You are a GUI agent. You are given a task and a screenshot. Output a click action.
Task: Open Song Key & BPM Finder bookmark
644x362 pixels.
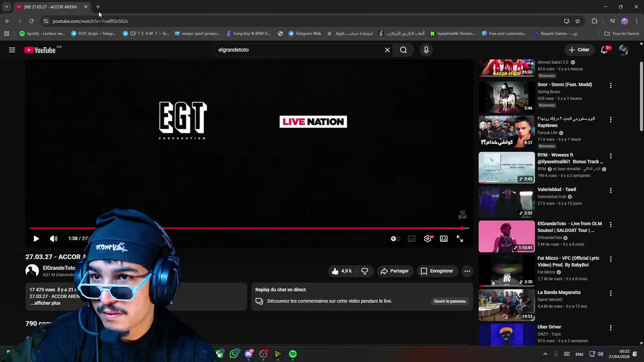click(249, 34)
